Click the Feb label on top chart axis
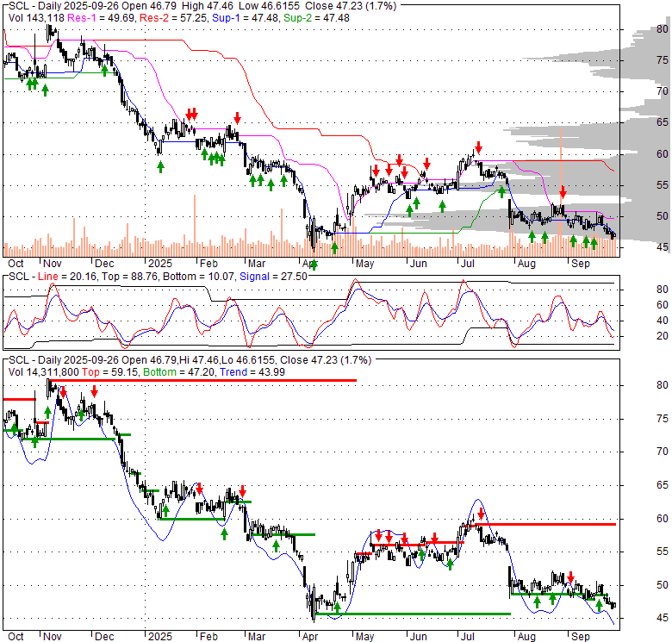This screenshot has height=642, width=672. point(208,264)
